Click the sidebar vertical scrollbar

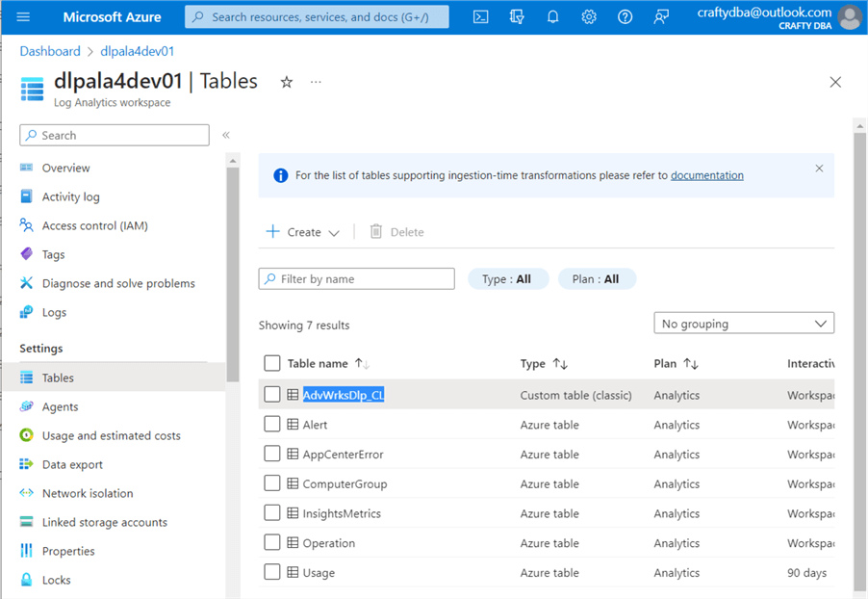233,274
